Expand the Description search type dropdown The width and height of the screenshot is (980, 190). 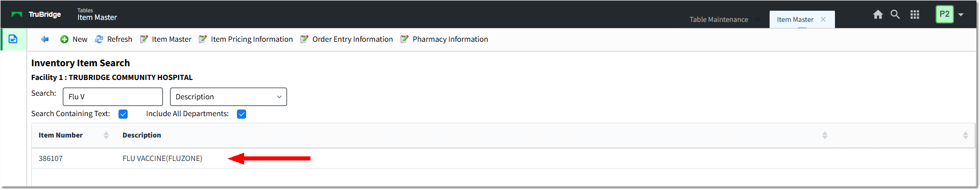point(228,97)
